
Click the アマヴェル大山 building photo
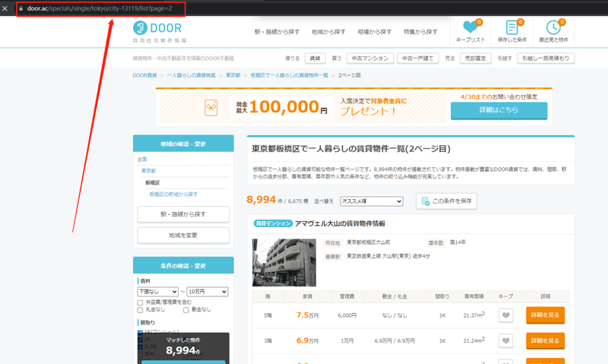point(283,262)
